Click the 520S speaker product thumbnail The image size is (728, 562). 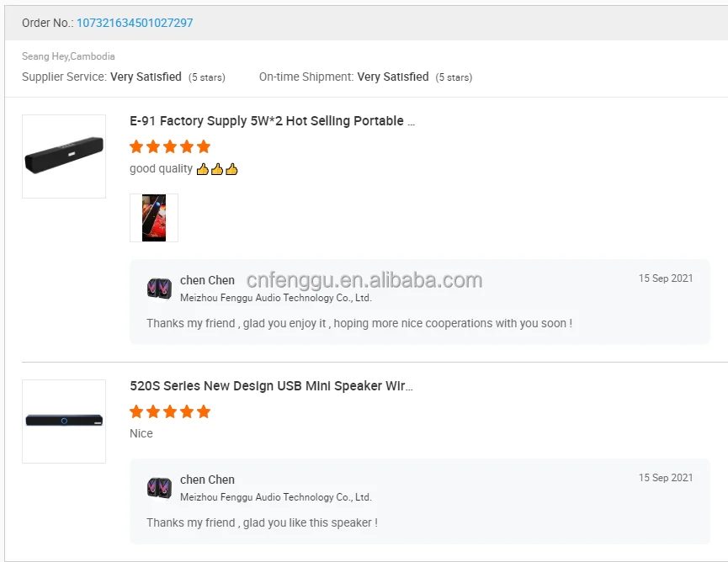click(64, 421)
